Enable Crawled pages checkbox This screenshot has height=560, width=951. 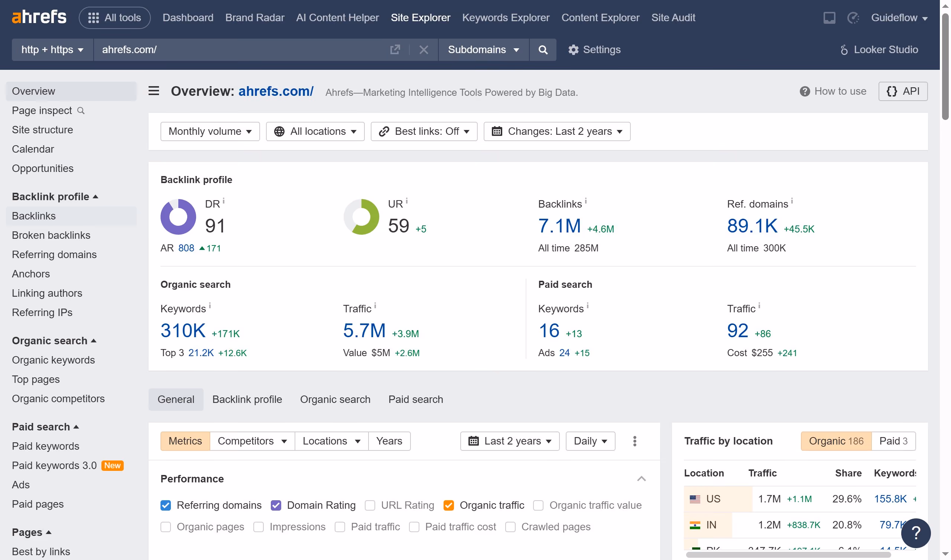coord(510,527)
